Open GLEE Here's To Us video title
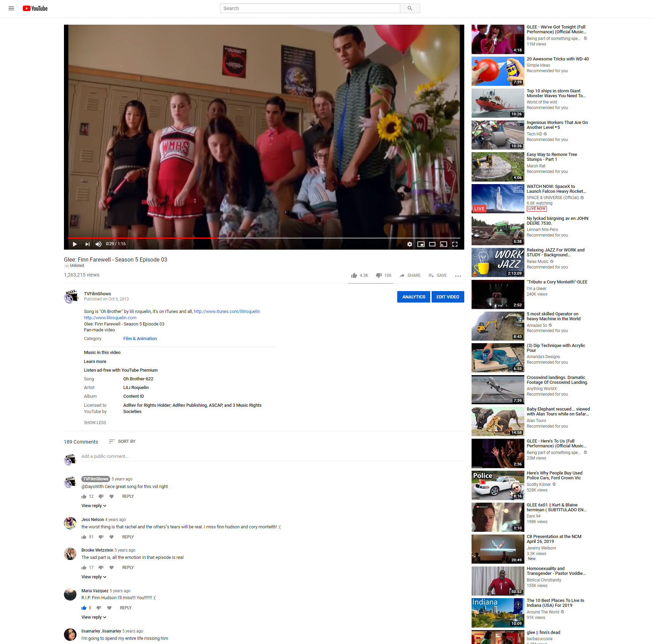 [556, 444]
